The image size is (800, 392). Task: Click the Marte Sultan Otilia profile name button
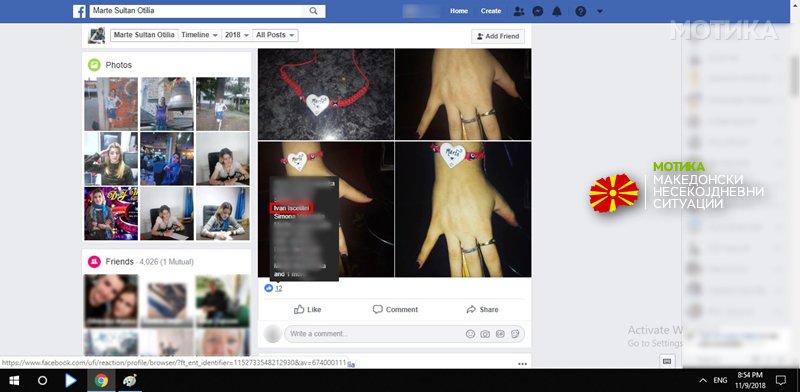pyautogui.click(x=144, y=35)
